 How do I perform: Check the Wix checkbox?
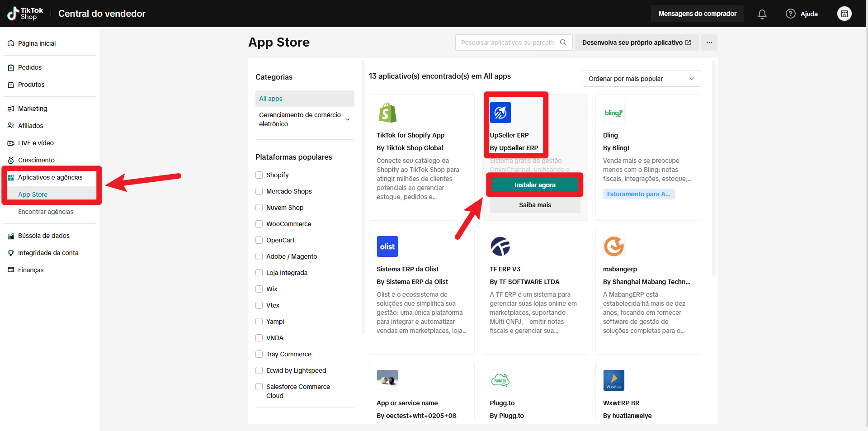(x=259, y=289)
